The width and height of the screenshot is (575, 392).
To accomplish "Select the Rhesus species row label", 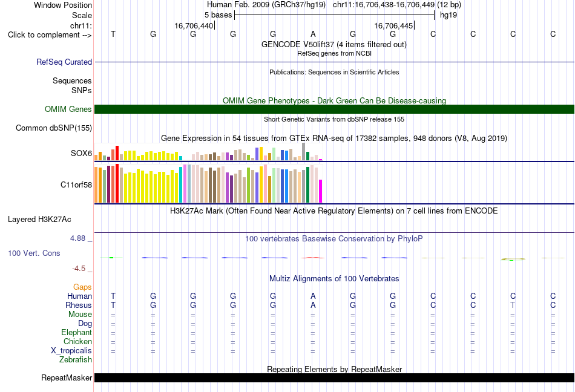I will [79, 305].
